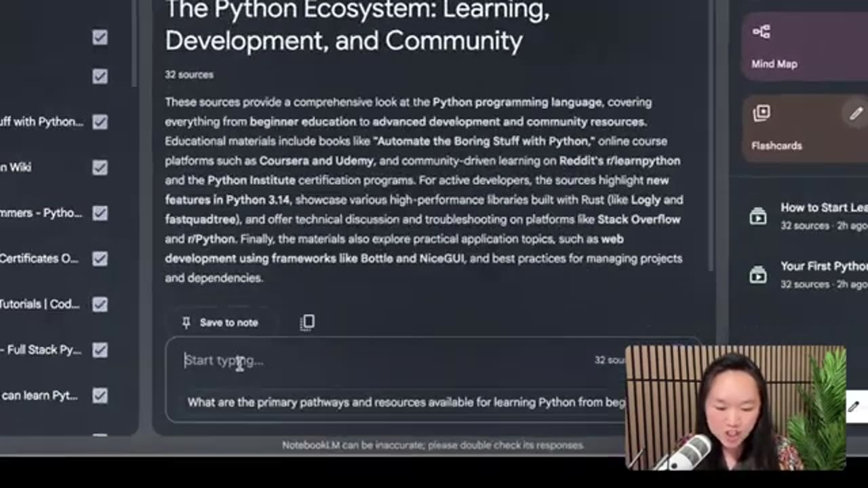
Task: Click the bold text 'Automate the Boring Stuff with Python'
Action: pos(484,141)
